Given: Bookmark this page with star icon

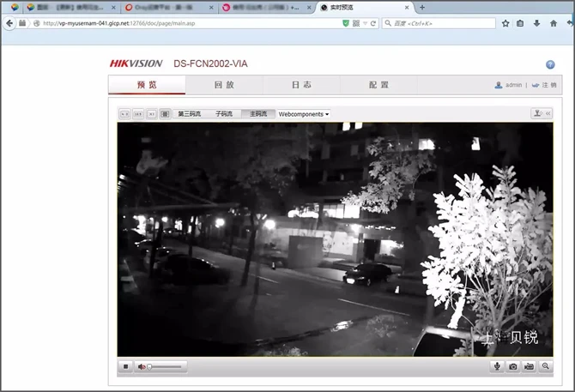Looking at the screenshot, I should [x=505, y=23].
